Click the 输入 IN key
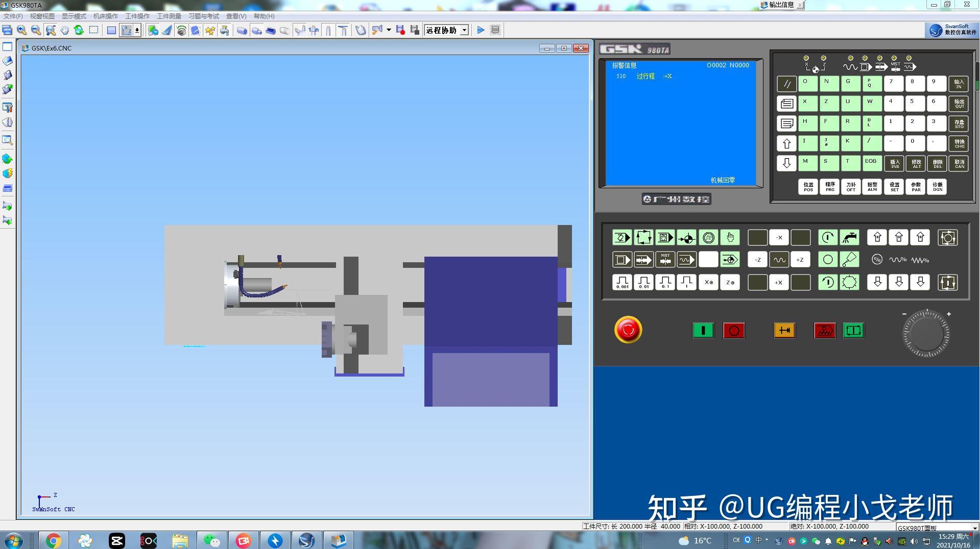Screen dimensions: 980x549 point(959,84)
